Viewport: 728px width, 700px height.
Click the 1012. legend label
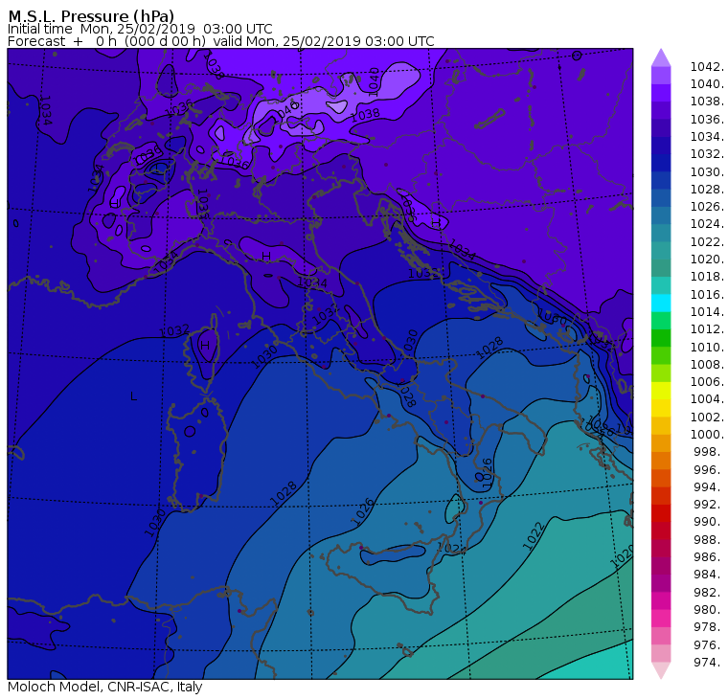tap(707, 329)
